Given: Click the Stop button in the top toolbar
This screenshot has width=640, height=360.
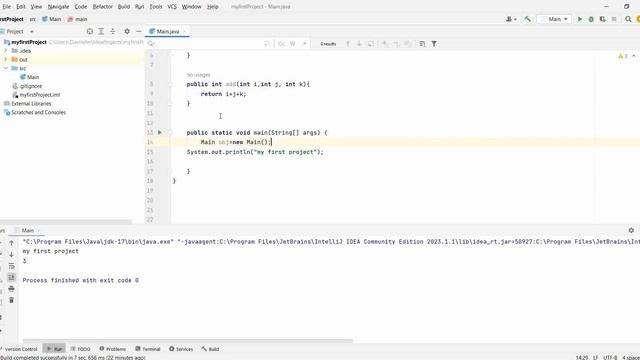Looking at the screenshot, I should (x=614, y=19).
